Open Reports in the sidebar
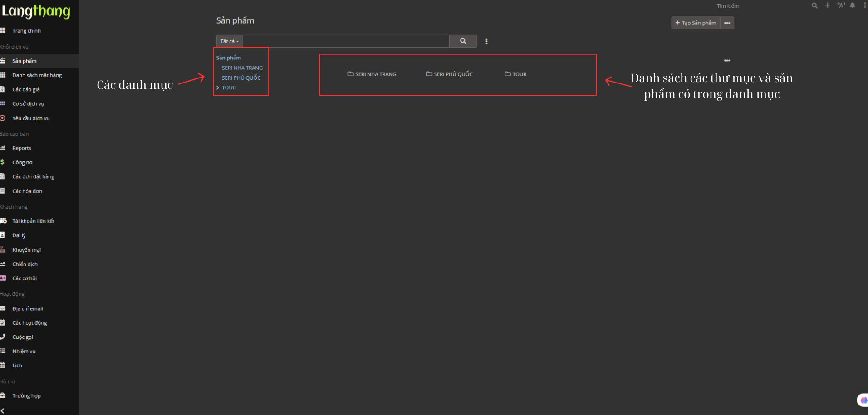The height and width of the screenshot is (415, 868). (x=22, y=148)
